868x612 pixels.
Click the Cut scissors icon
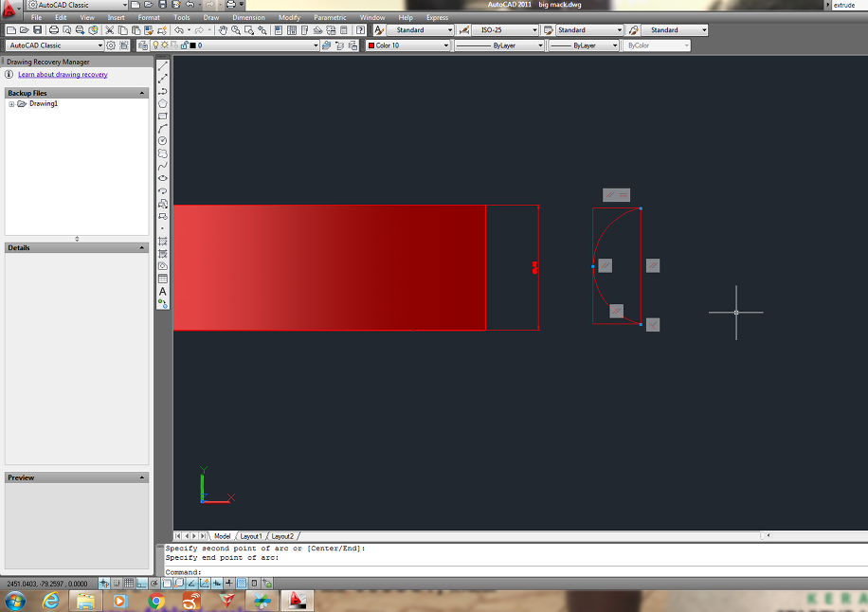coord(110,30)
